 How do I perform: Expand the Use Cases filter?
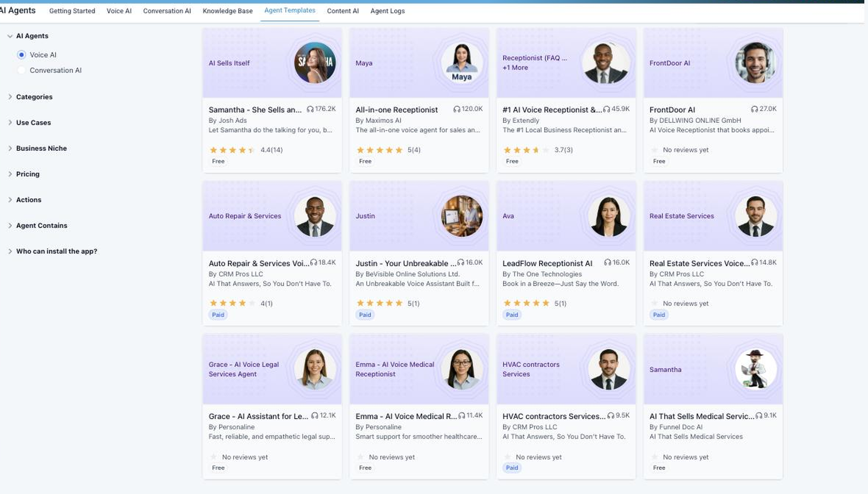click(x=10, y=122)
